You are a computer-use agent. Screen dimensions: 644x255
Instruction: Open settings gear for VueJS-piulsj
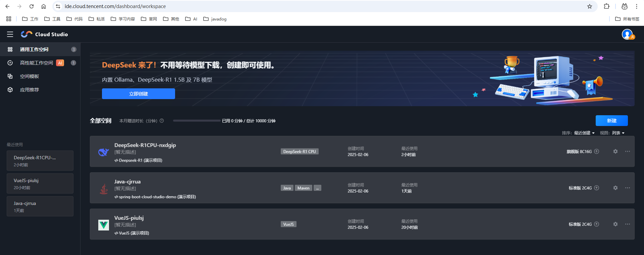coord(615,224)
